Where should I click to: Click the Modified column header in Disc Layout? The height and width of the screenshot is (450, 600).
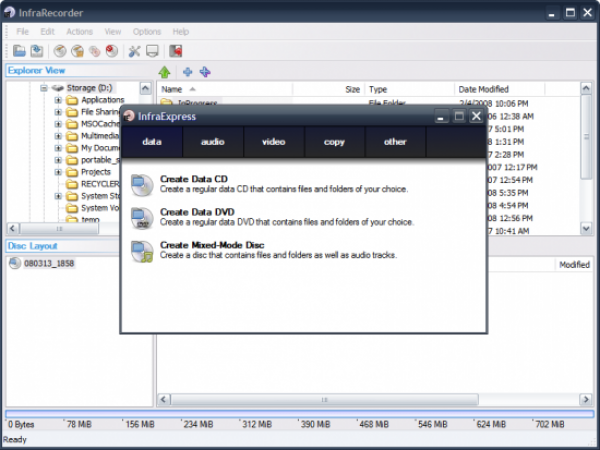click(x=574, y=264)
